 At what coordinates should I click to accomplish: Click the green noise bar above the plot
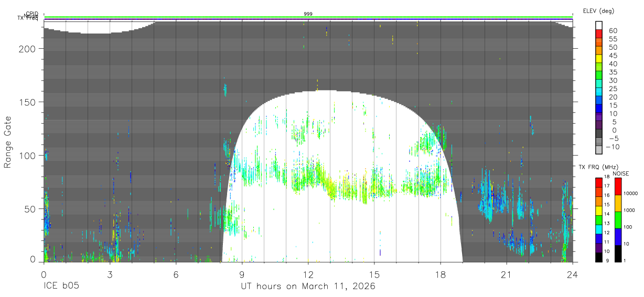[308, 17]
